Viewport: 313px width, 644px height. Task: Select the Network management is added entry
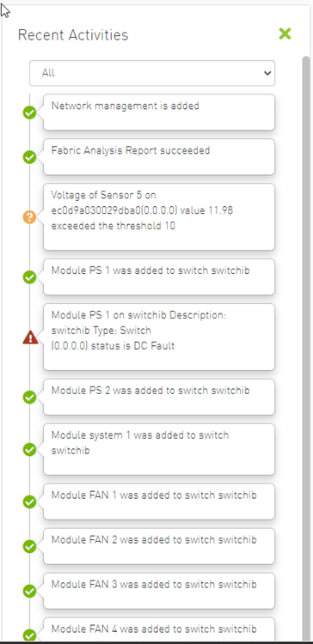159,112
